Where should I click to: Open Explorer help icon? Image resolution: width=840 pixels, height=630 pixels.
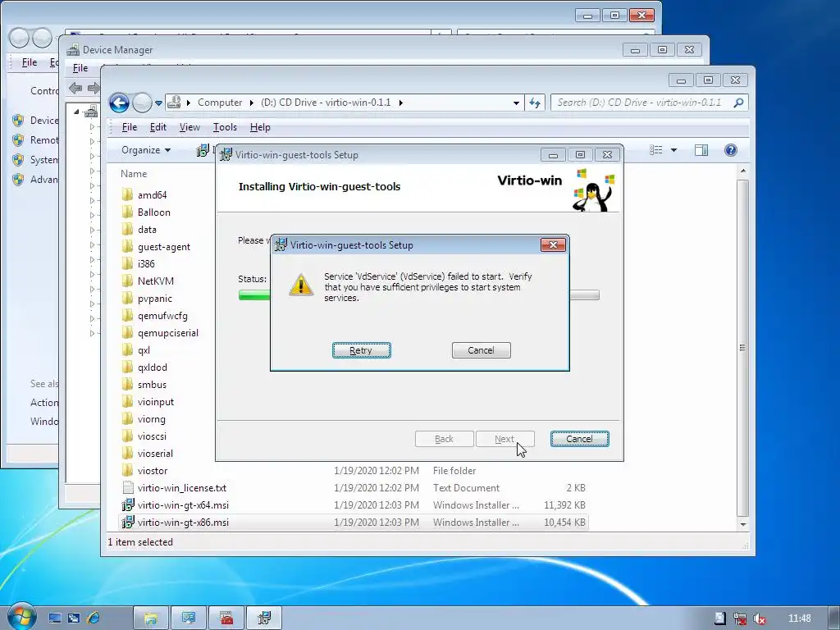731,150
